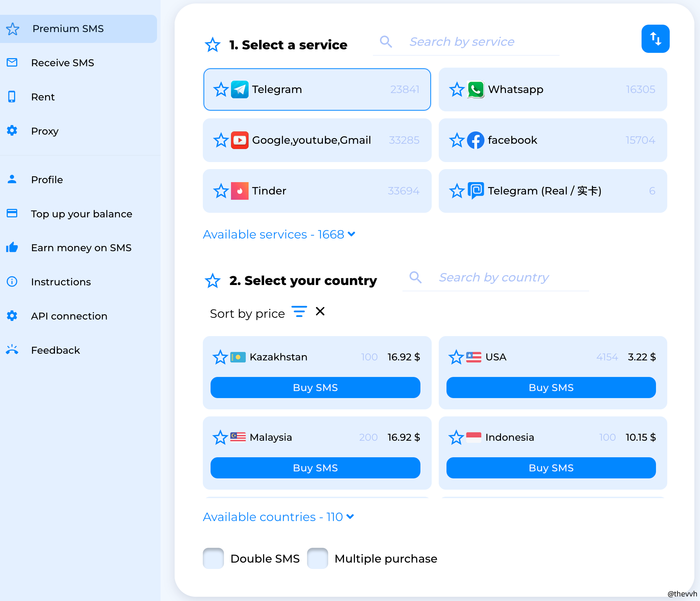Favorite Kazakhstan with its star icon
700x601 pixels.
click(220, 357)
